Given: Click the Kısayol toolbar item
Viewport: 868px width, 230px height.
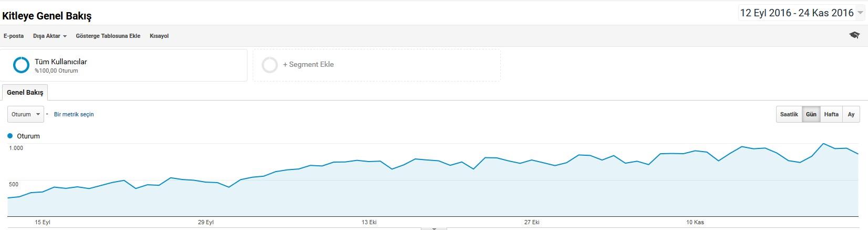Looking at the screenshot, I should [x=159, y=36].
